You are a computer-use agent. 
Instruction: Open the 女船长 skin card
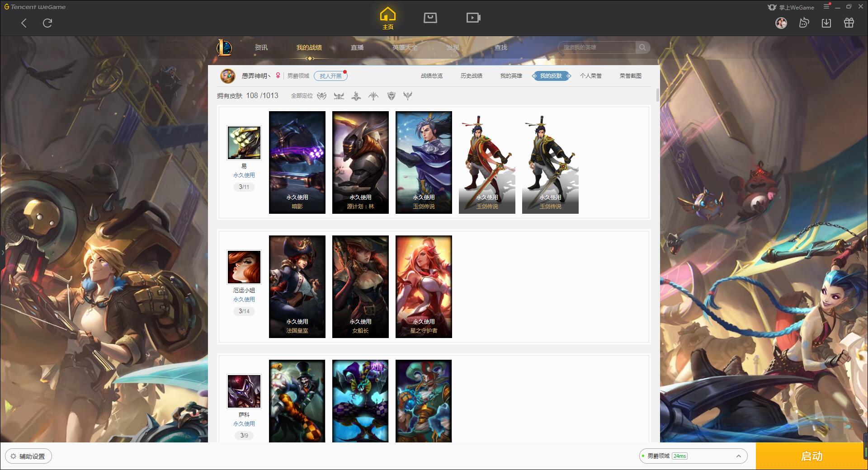pyautogui.click(x=360, y=287)
